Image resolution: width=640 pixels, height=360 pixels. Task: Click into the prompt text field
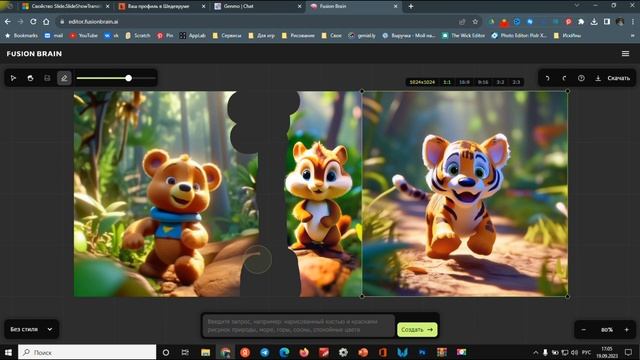[x=299, y=325]
